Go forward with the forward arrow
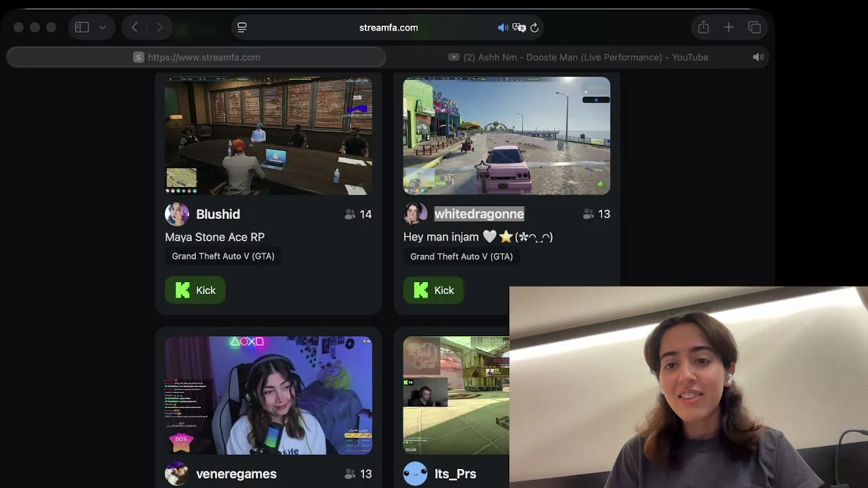 (x=159, y=28)
